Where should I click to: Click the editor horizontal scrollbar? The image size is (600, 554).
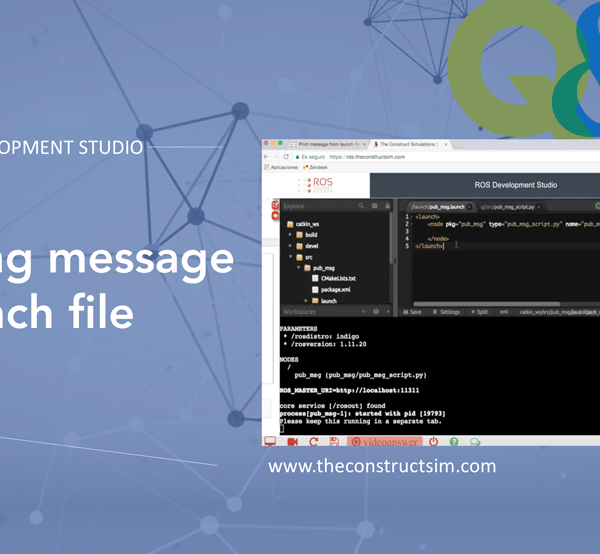pos(487,305)
